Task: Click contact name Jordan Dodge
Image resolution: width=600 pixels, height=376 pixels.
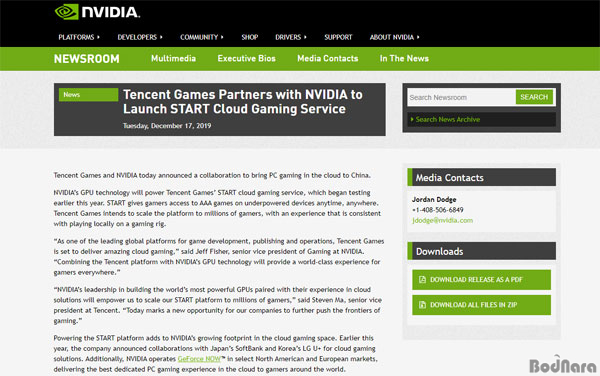Action: coord(434,199)
